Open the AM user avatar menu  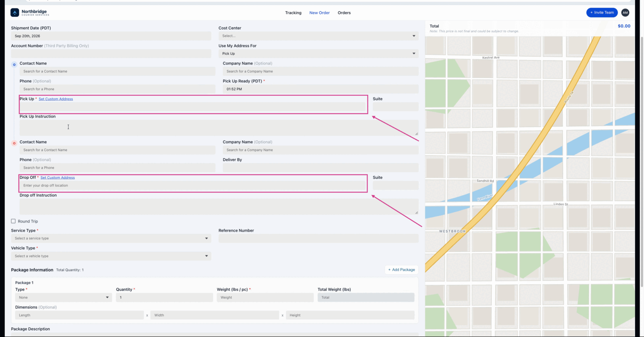tap(625, 12)
